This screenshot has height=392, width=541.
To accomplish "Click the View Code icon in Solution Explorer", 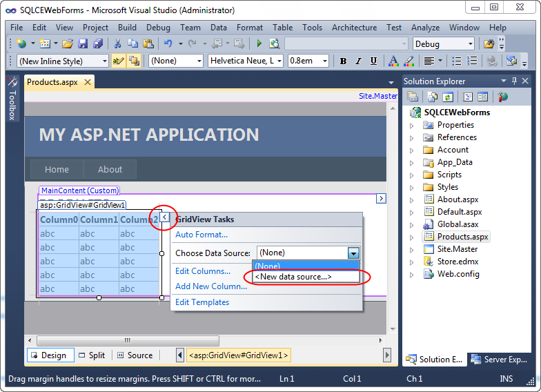I will [x=468, y=97].
